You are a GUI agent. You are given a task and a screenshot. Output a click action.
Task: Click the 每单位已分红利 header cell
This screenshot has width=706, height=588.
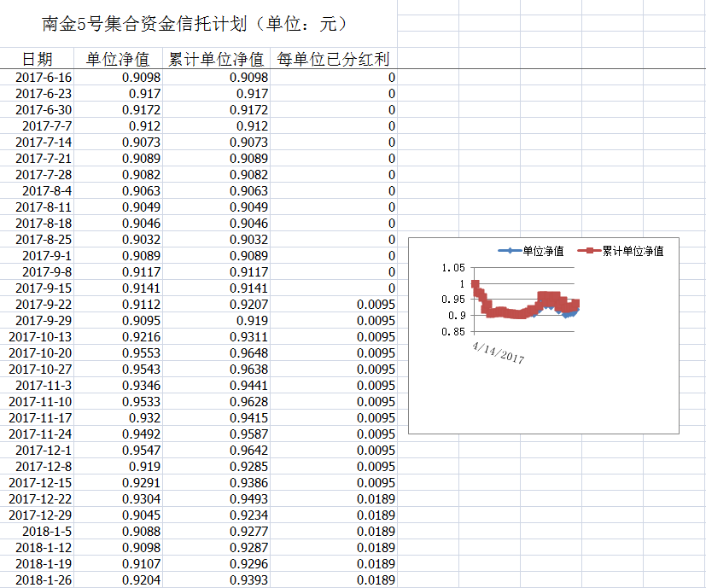click(x=333, y=59)
